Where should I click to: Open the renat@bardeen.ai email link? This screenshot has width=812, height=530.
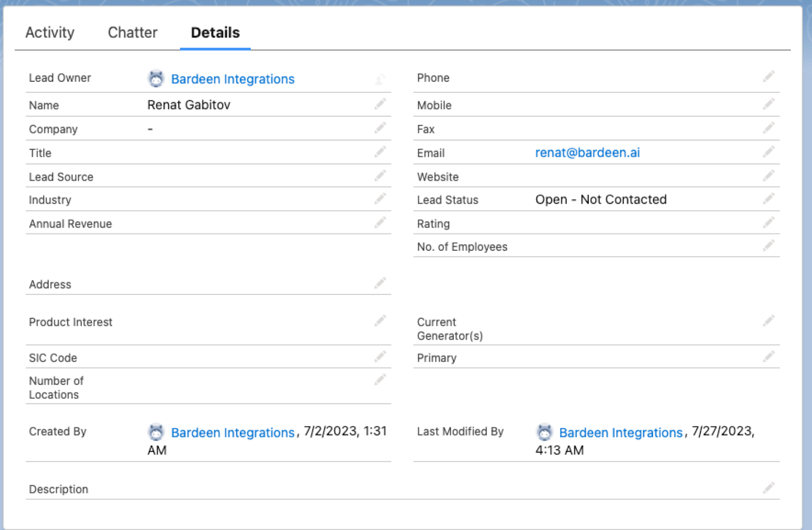tap(587, 153)
